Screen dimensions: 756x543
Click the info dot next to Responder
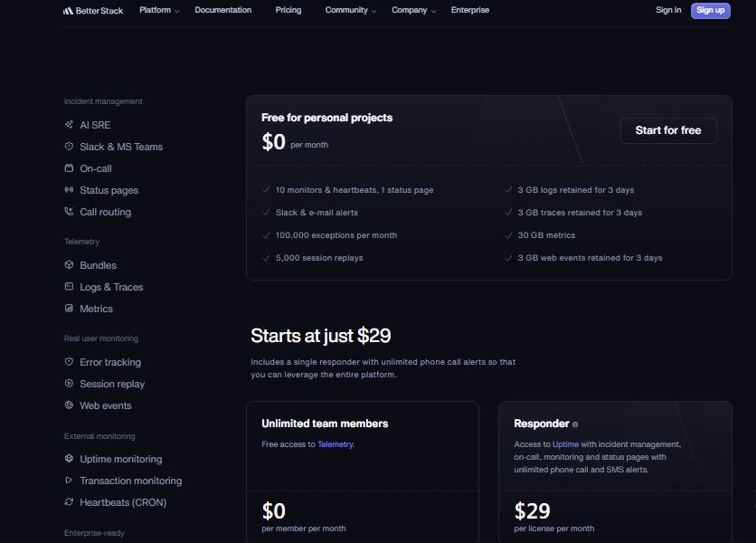coord(575,424)
